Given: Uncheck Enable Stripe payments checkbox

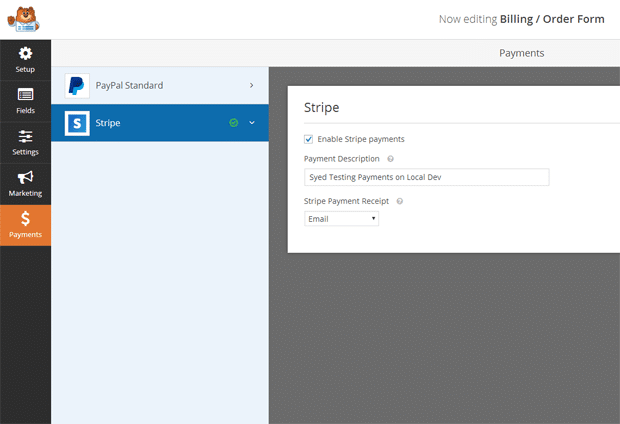Looking at the screenshot, I should pos(308,139).
